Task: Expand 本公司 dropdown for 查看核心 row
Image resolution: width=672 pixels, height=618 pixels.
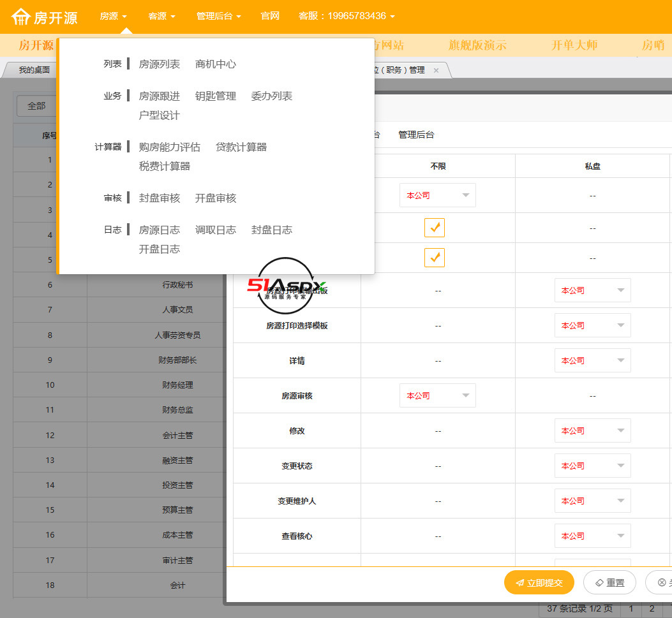Action: click(x=593, y=536)
